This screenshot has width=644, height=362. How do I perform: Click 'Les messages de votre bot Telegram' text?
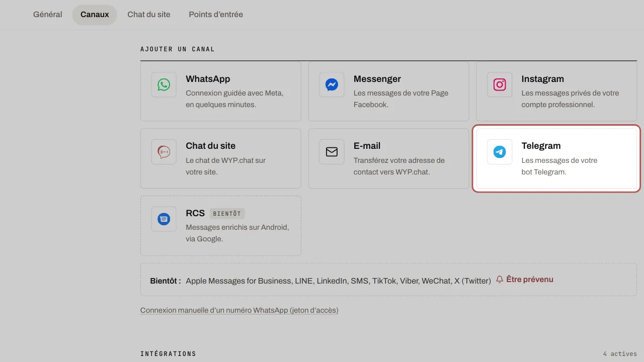point(559,166)
